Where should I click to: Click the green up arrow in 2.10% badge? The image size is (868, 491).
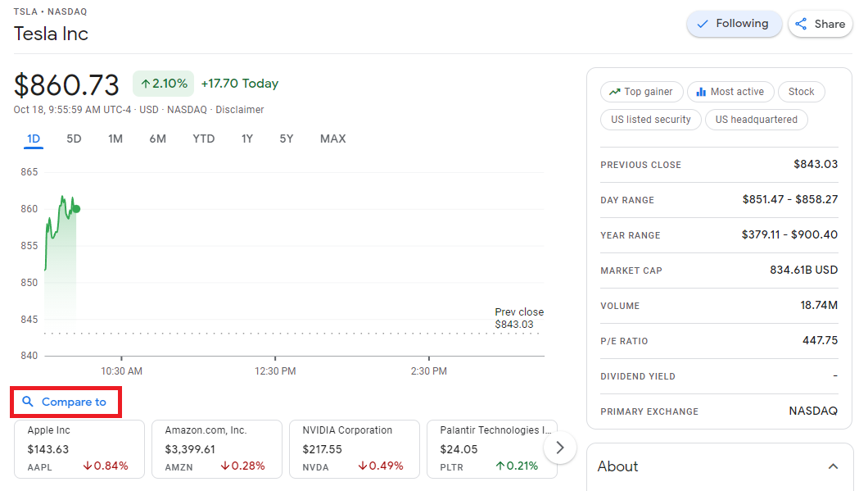(146, 84)
